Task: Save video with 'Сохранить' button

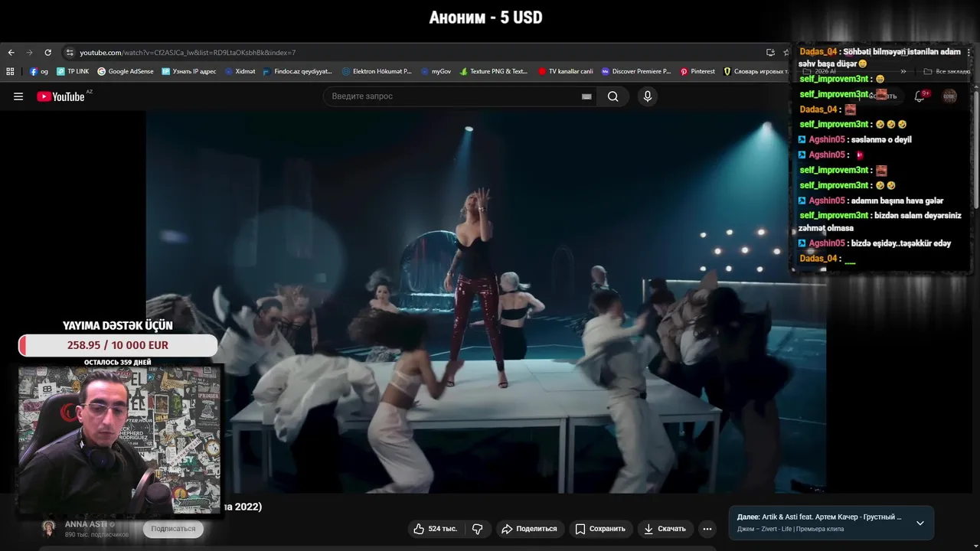Action: point(600,529)
